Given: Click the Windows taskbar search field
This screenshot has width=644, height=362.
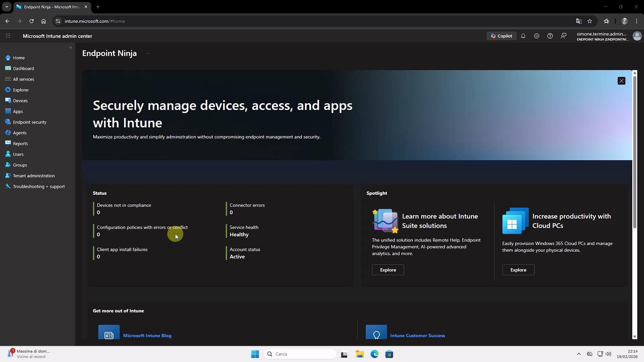Looking at the screenshot, I should tap(300, 354).
